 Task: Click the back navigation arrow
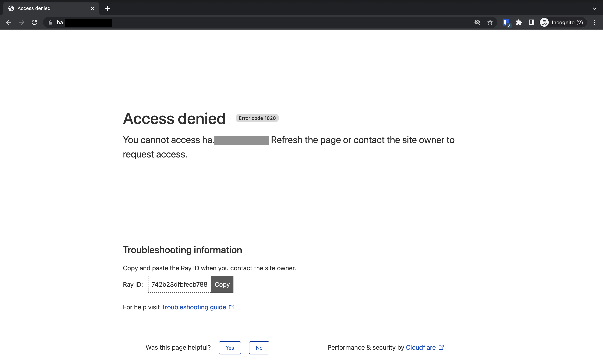[9, 22]
